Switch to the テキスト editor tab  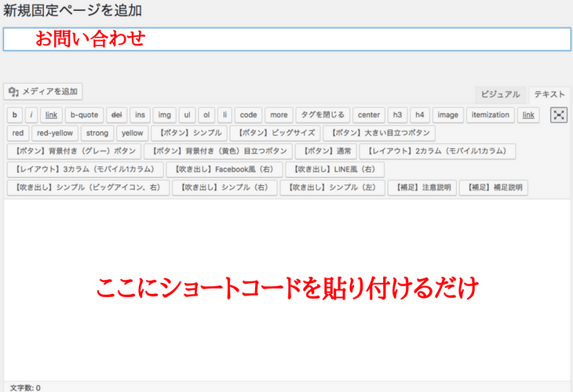549,95
